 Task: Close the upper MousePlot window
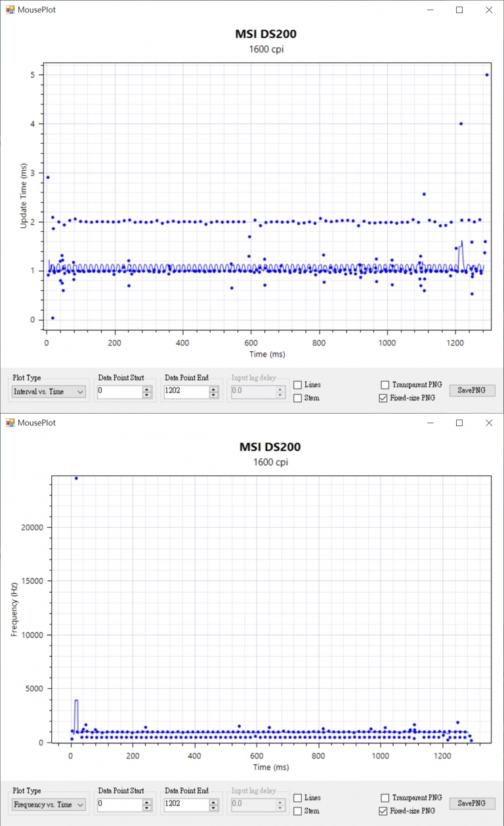click(x=489, y=10)
